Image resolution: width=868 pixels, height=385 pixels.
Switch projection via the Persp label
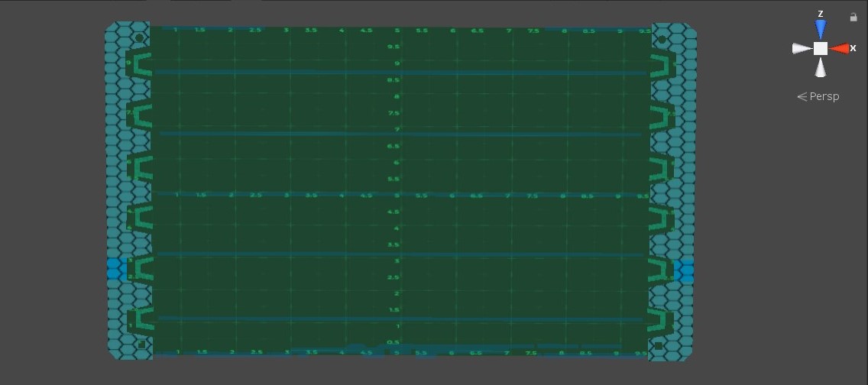click(818, 96)
